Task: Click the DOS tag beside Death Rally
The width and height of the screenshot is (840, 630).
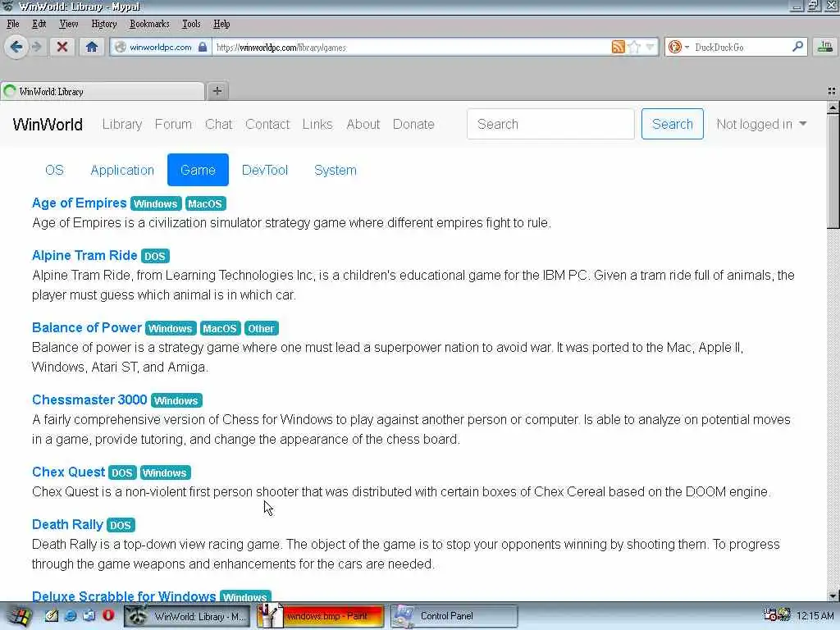Action: pyautogui.click(x=121, y=525)
